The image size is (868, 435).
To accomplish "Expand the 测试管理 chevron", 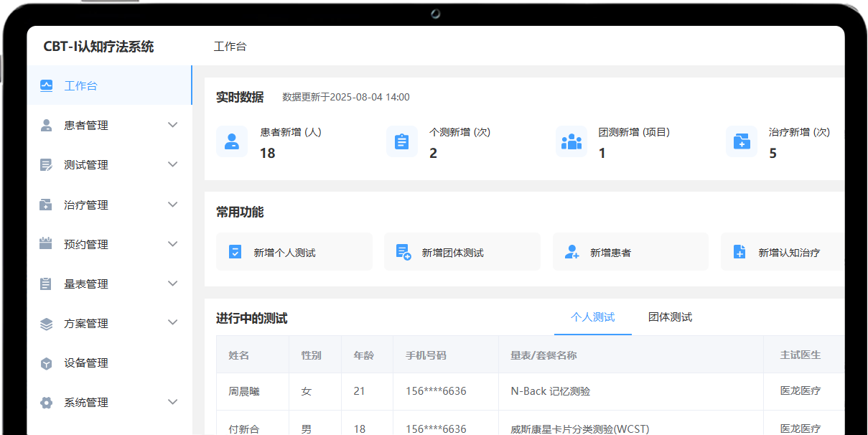I will click(x=172, y=164).
